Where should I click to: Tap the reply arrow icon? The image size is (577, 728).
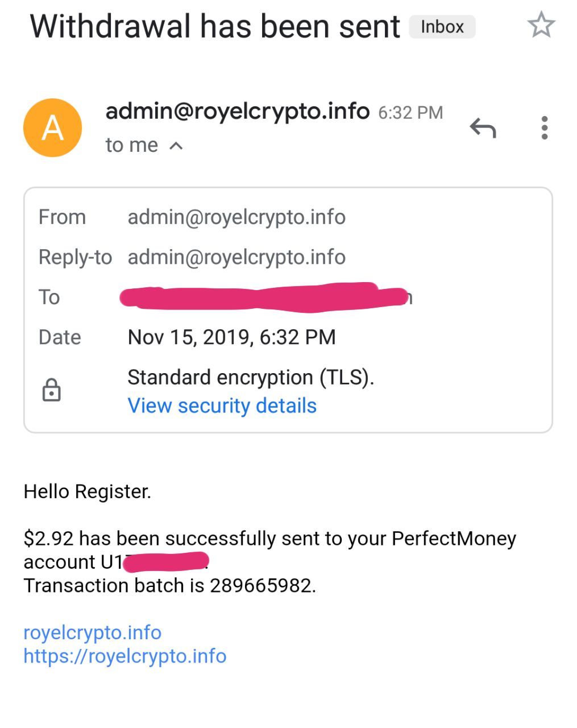click(483, 127)
